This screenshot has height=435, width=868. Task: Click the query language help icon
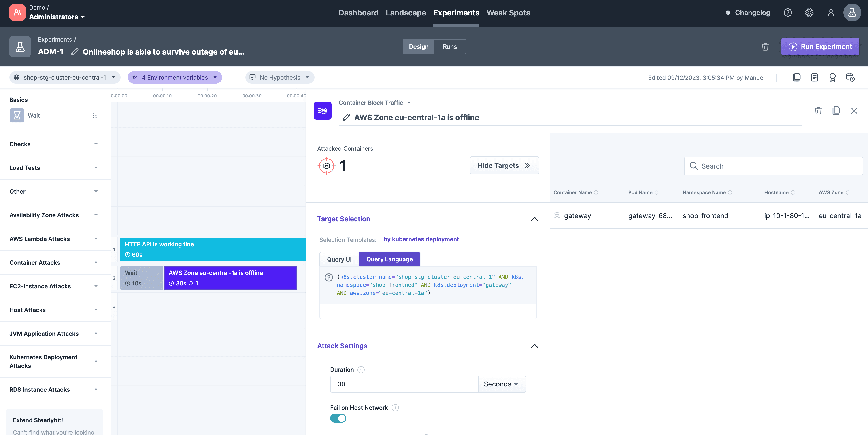329,277
